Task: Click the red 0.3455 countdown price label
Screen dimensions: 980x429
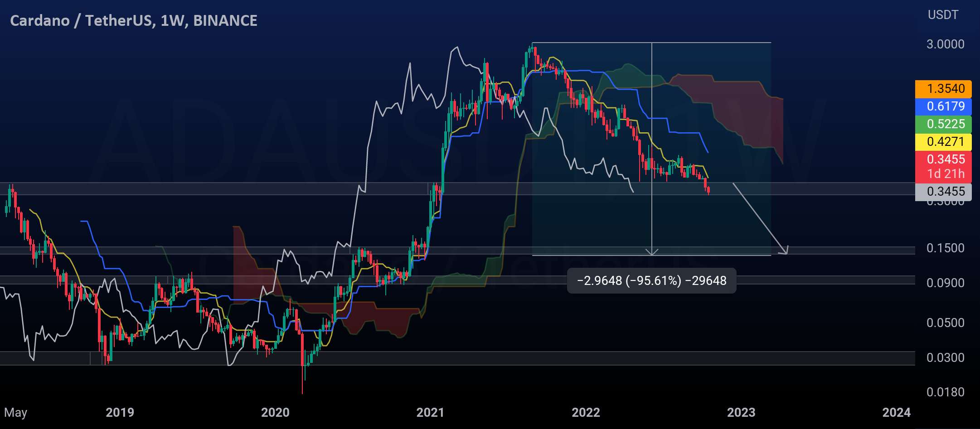Action: pos(943,166)
